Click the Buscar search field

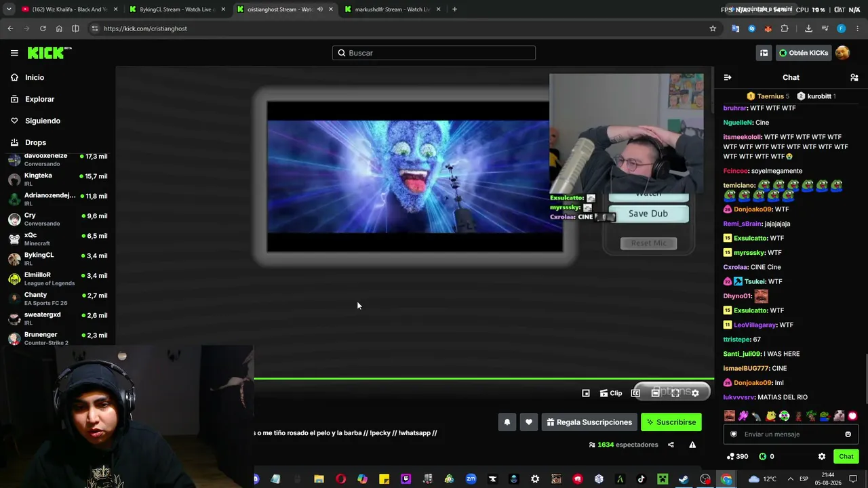click(x=434, y=53)
